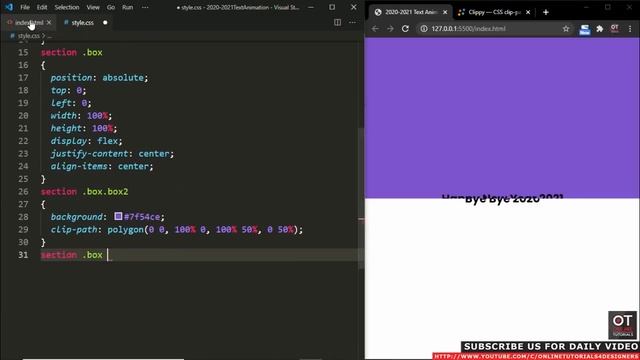The width and height of the screenshot is (640, 360).
Task: Click the OT profile icon in browser toolbar
Action: 615,29
